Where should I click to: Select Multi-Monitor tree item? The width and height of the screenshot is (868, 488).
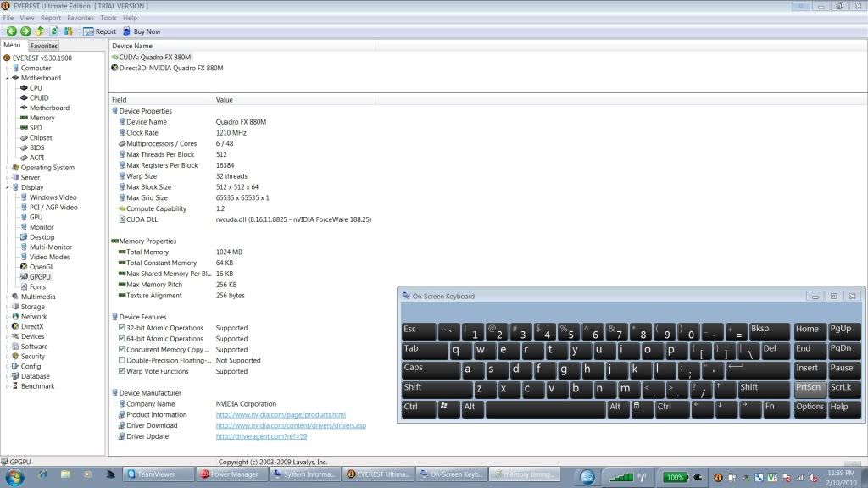click(50, 247)
